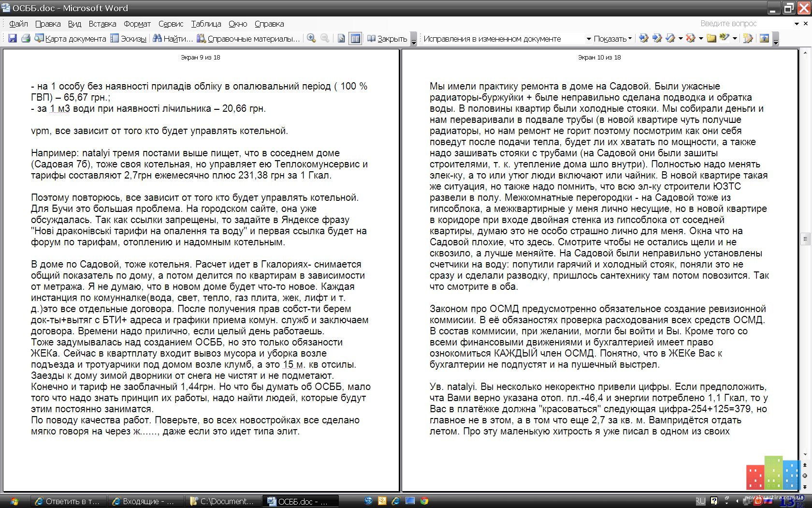Screen dimensions: 812x508
Task: Open the Сервис menu
Action: [171, 24]
